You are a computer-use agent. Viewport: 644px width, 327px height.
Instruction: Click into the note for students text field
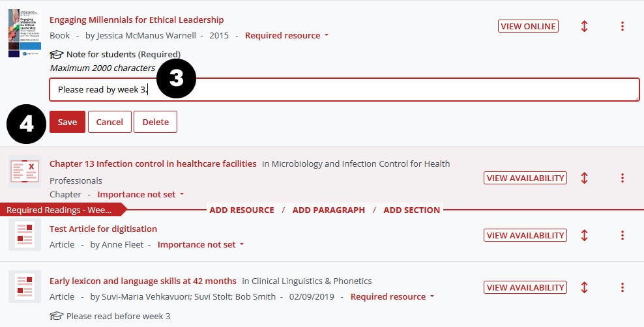pos(391,90)
